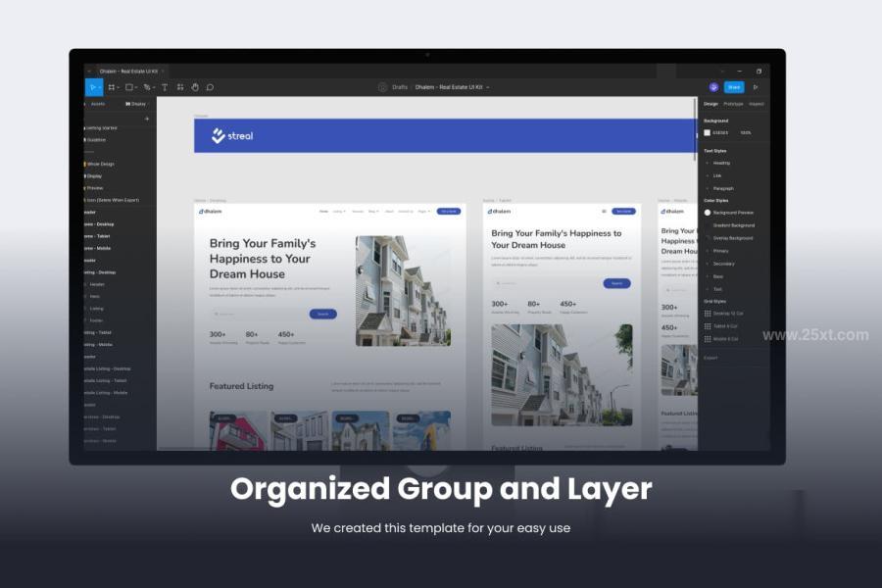Image resolution: width=882 pixels, height=588 pixels.
Task: Click the streal logo in blue banner
Action: (x=232, y=135)
